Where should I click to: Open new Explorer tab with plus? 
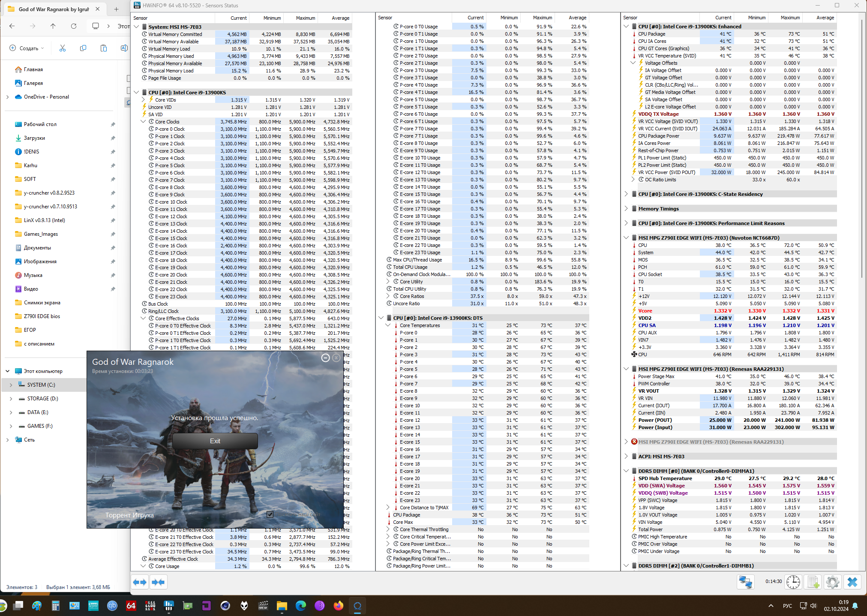tap(116, 9)
